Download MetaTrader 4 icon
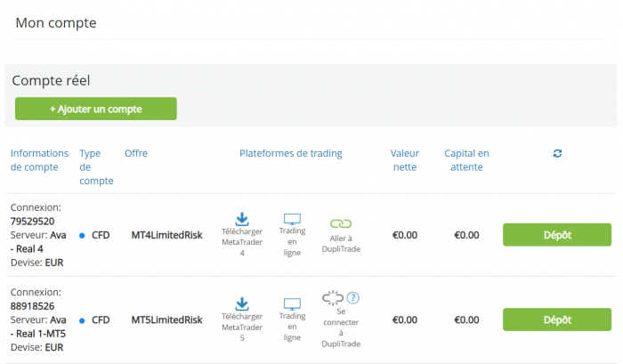Screen dimensions: 623x364 (241, 219)
